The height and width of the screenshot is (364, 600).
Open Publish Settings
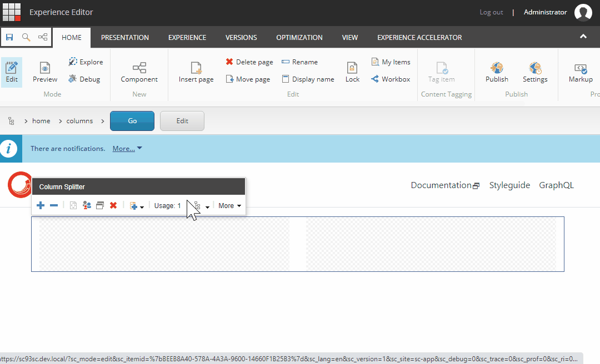point(535,72)
